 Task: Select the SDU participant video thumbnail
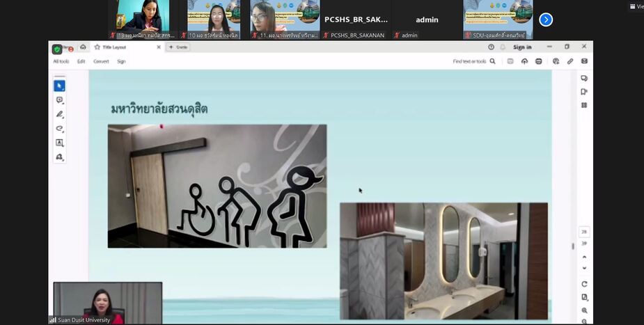tap(498, 19)
